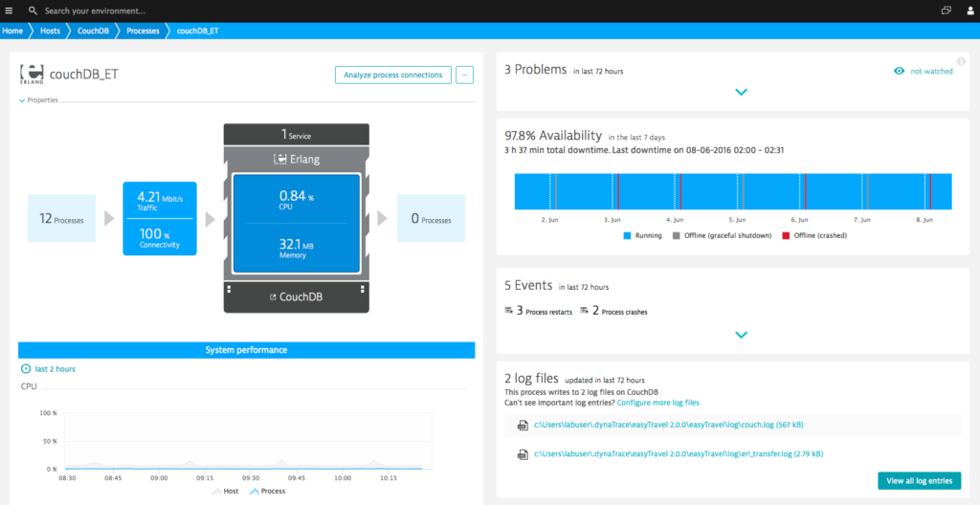980x505 pixels.
Task: Click the 2 Process crashes text
Action: coord(619,311)
